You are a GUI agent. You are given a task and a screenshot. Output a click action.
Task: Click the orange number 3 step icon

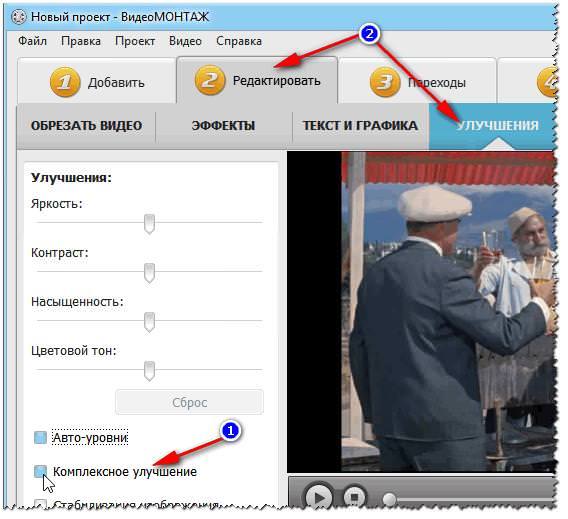click(385, 82)
